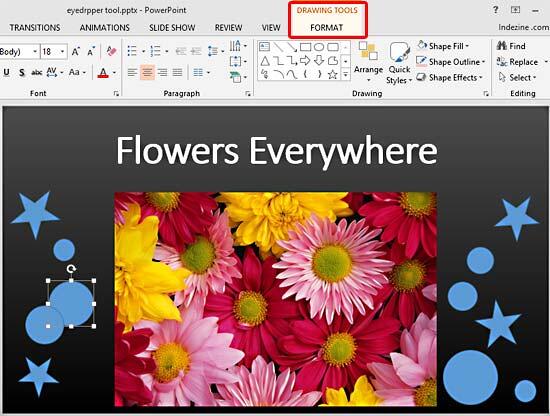550x416 pixels.
Task: Increase font size with the grow button
Action: (x=75, y=52)
